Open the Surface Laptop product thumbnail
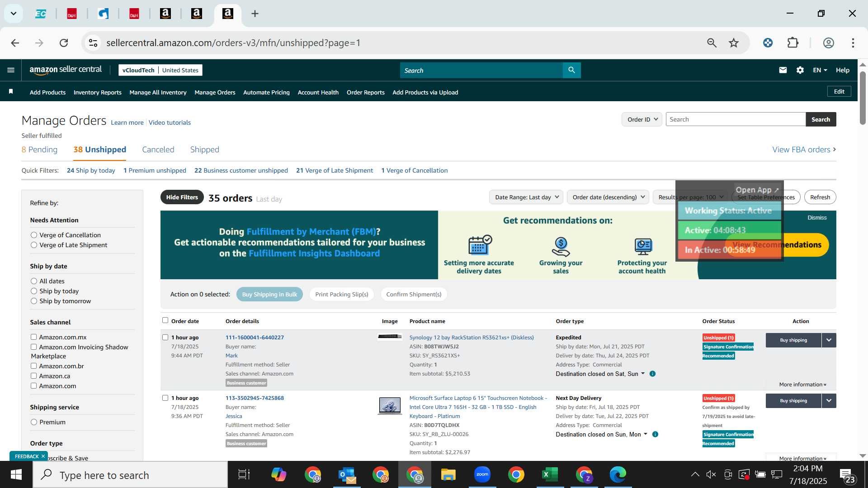This screenshot has height=488, width=868. point(390,405)
